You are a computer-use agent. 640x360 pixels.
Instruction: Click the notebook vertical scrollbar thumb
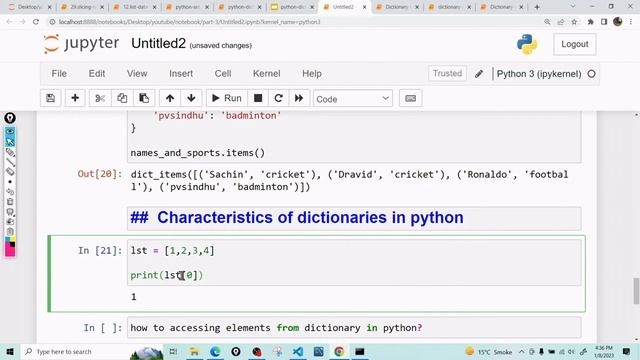(x=636, y=291)
